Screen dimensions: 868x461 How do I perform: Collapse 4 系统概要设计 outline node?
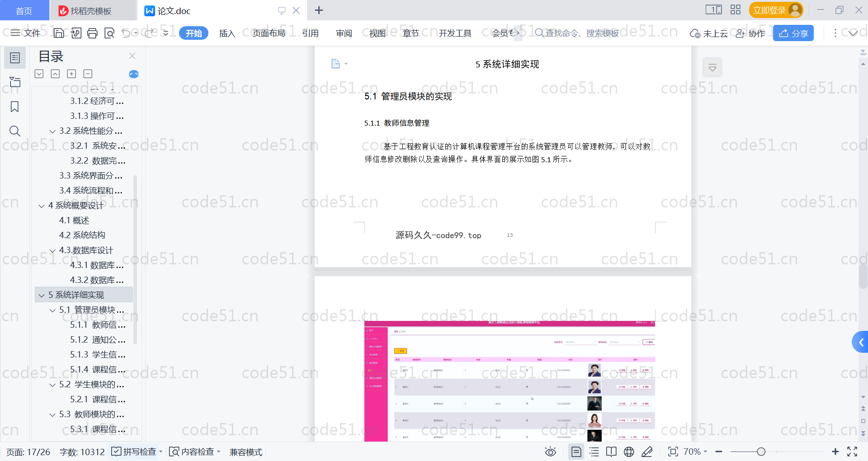(x=42, y=206)
